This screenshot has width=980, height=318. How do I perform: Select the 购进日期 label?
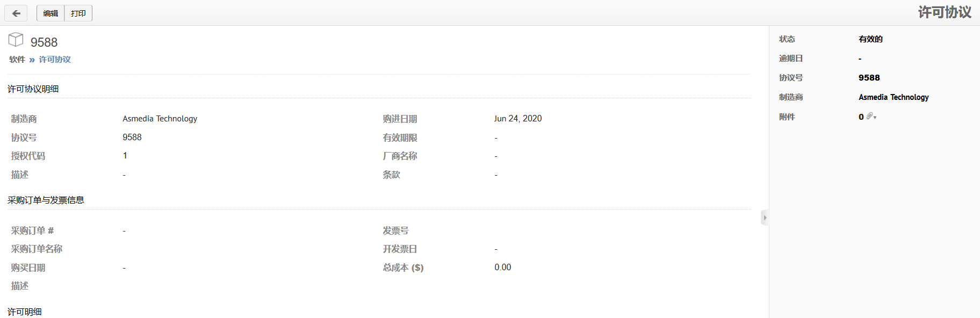pos(400,119)
